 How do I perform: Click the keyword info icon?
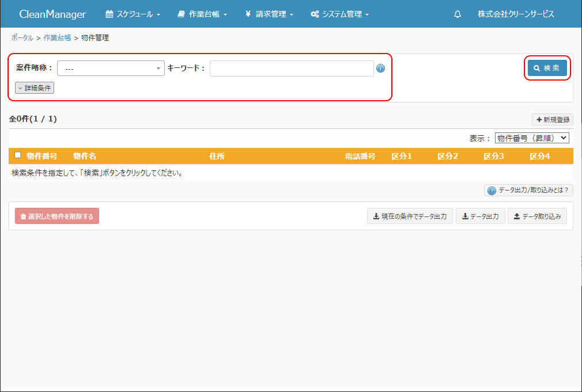coord(380,68)
